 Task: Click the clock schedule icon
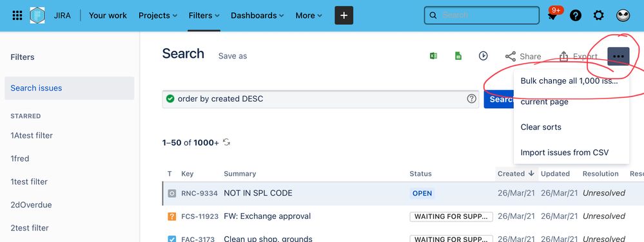coord(483,56)
